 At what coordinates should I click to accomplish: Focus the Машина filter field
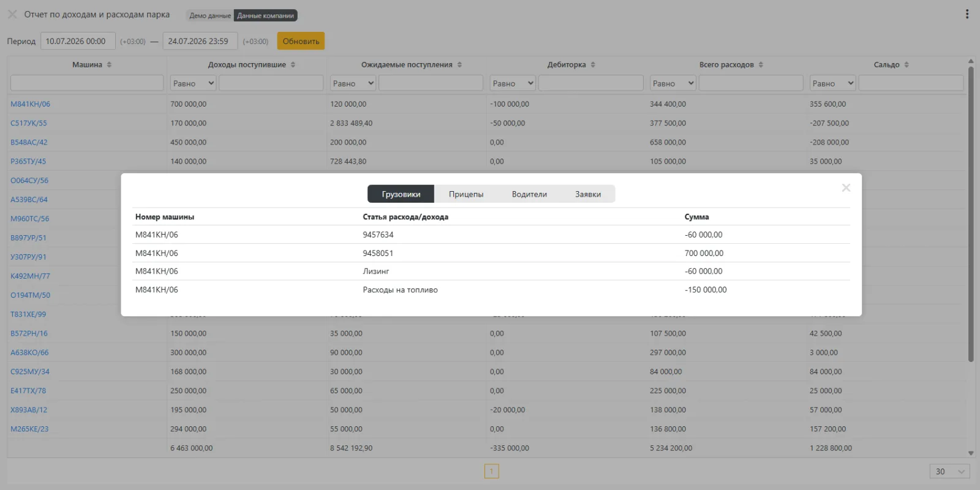click(x=87, y=83)
